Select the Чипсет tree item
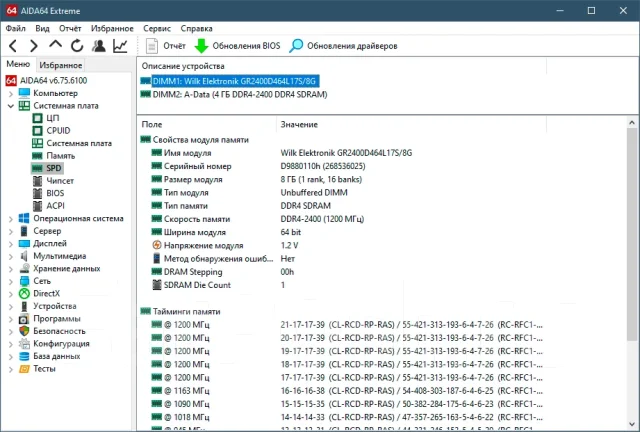 pyautogui.click(x=60, y=180)
